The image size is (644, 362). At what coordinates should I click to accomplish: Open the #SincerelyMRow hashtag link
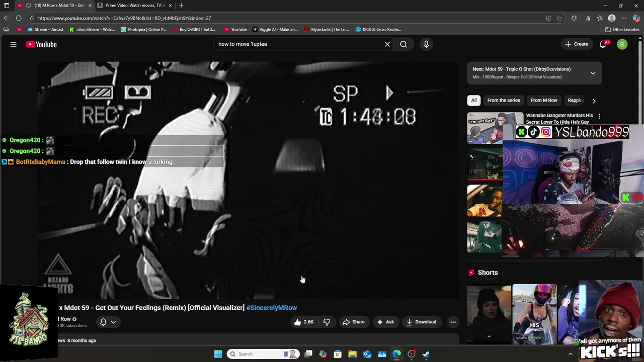[272, 308]
